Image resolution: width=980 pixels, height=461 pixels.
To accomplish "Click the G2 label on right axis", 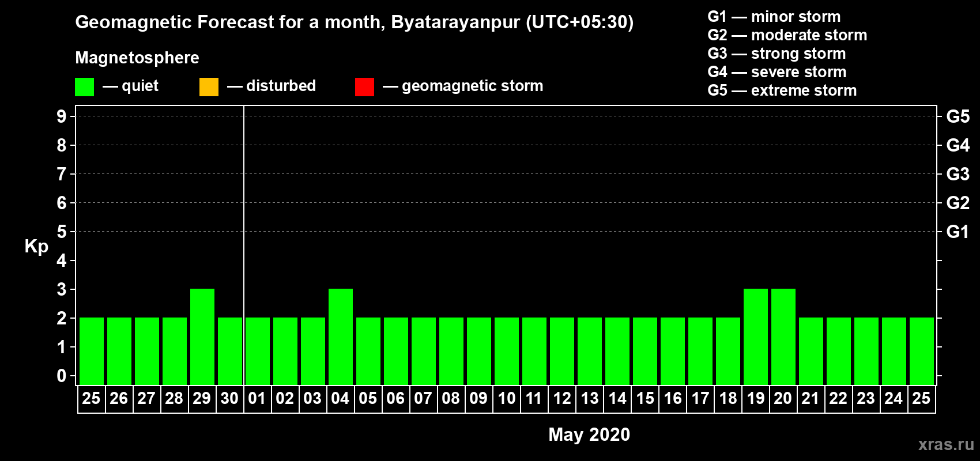I will coord(958,203).
